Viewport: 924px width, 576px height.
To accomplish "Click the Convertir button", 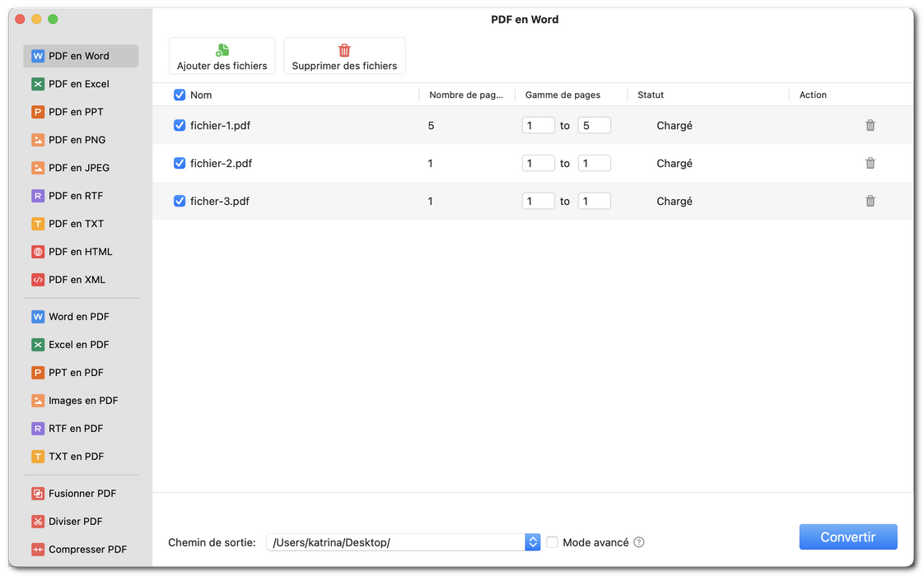I will 848,537.
